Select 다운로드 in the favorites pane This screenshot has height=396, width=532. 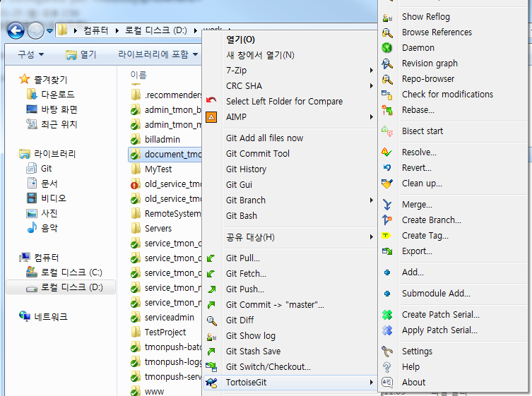click(51, 95)
